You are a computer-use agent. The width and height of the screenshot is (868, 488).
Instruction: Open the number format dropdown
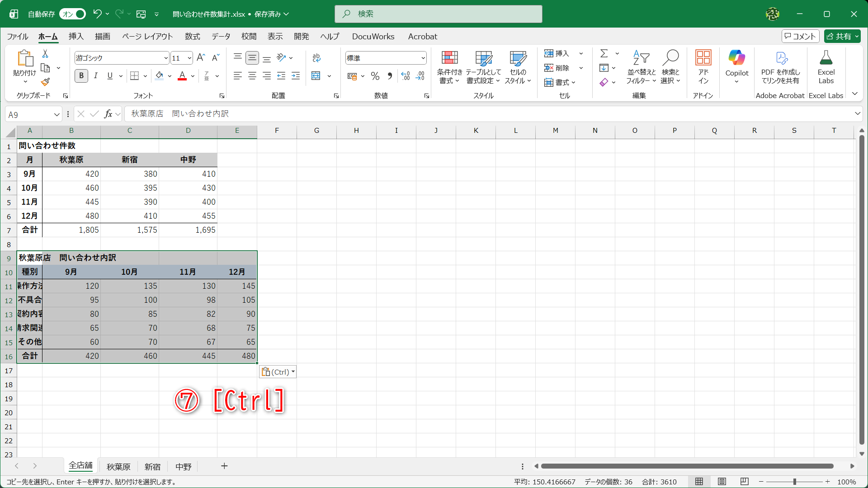[x=423, y=58]
